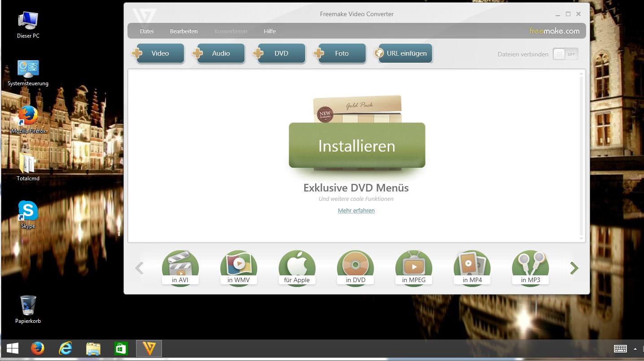
Task: Click the Mehr erfahren link
Action: [x=356, y=210]
